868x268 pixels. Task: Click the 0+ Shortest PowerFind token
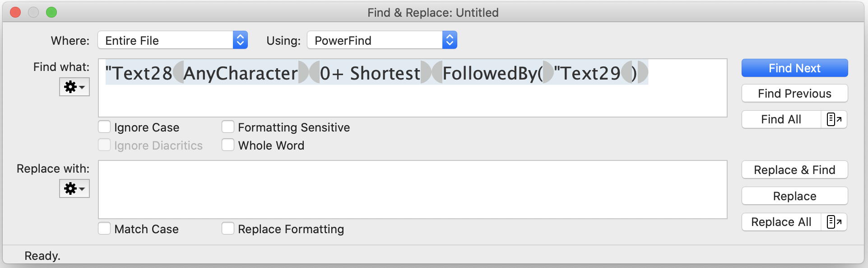370,73
